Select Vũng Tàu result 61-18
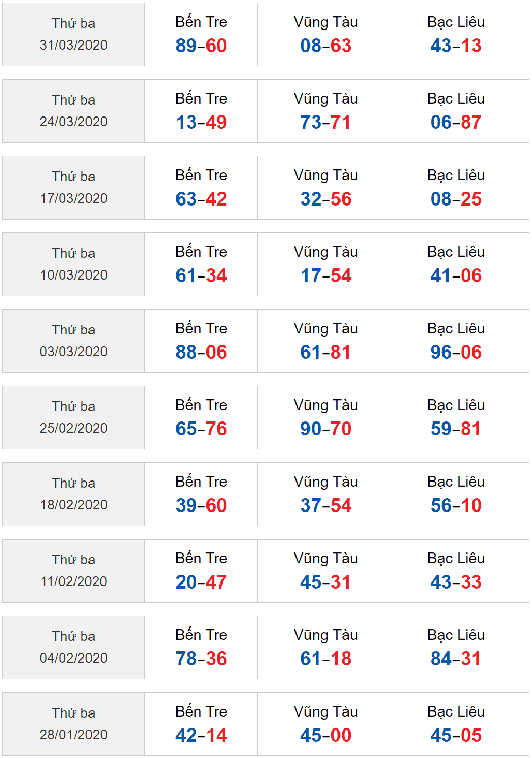The image size is (532, 758). [x=326, y=659]
